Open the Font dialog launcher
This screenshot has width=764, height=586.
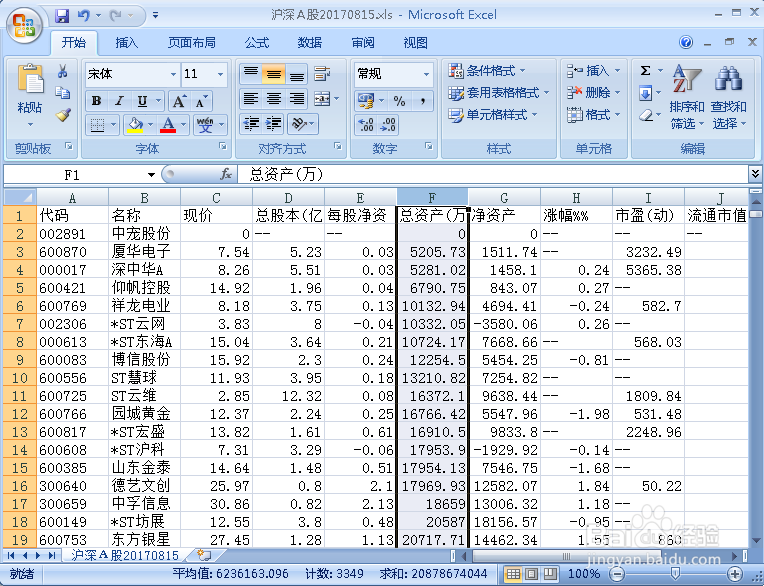click(x=222, y=146)
